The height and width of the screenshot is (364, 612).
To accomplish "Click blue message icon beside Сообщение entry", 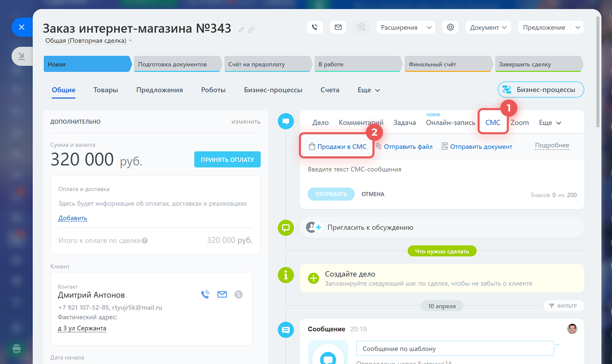I will [286, 330].
